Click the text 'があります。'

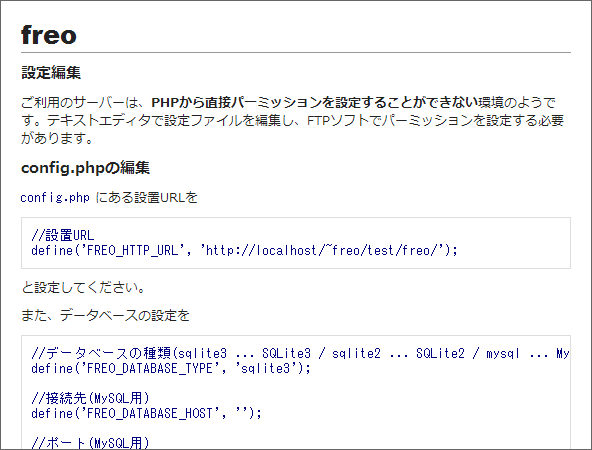pos(57,138)
